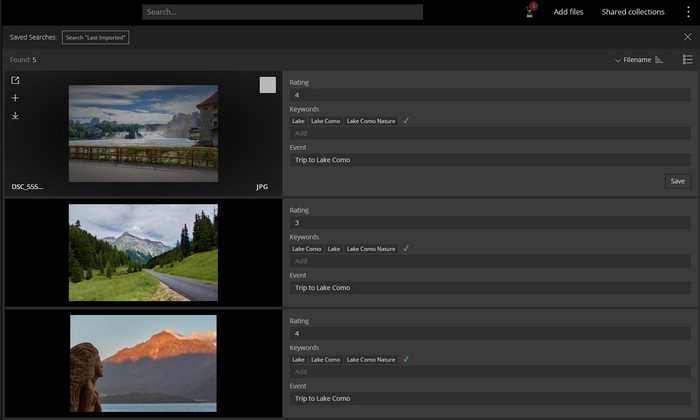Viewport: 700px width, 420px height.
Task: Open the pending tasks hourglass icon
Action: (530, 12)
